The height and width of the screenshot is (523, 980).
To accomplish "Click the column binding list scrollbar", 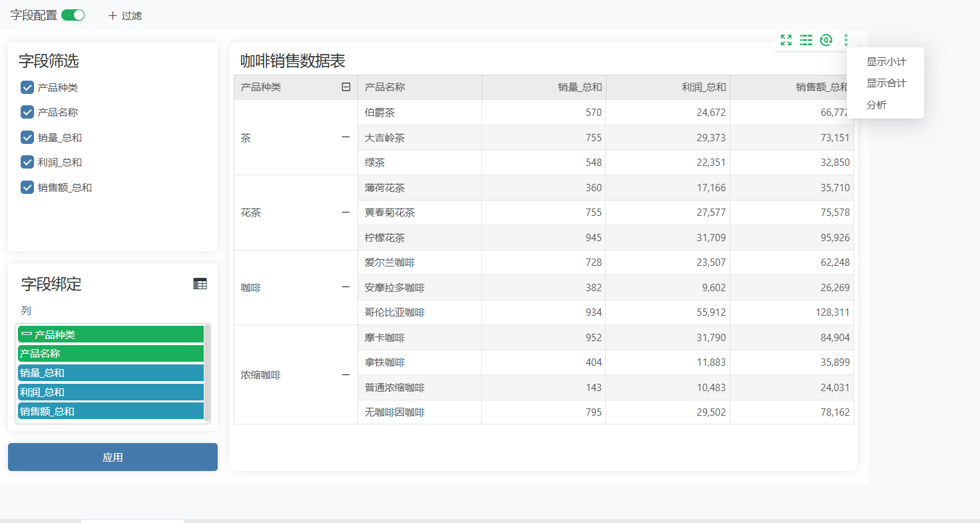I will pos(207,373).
